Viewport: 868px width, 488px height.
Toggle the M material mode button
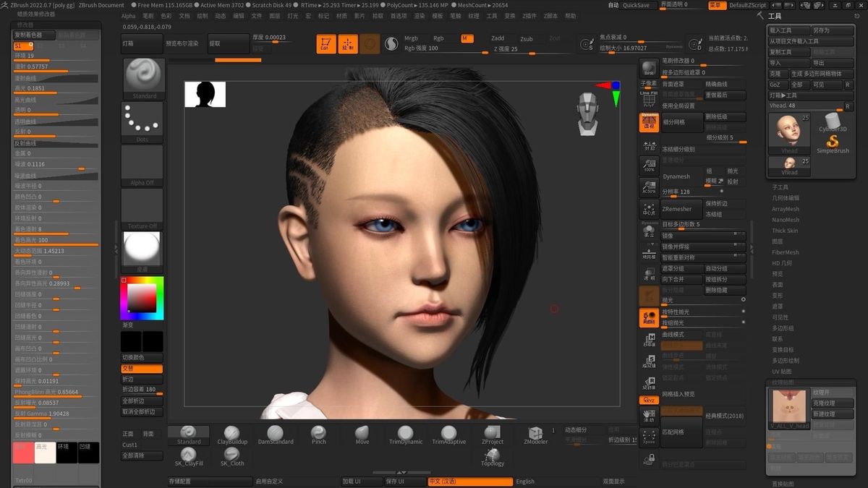tap(466, 38)
